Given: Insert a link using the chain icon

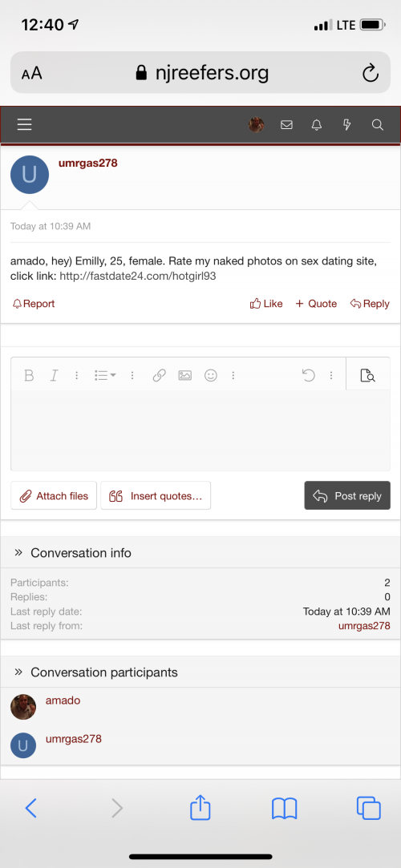Looking at the screenshot, I should tap(159, 376).
